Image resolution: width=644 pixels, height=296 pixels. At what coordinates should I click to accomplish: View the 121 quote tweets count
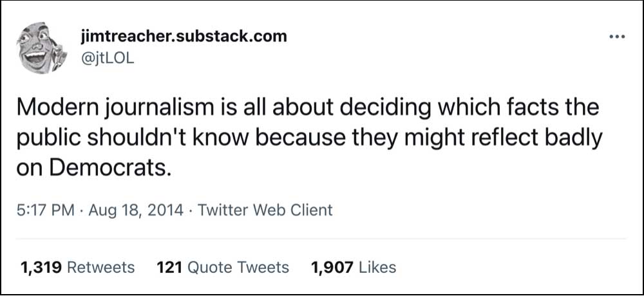click(x=169, y=268)
